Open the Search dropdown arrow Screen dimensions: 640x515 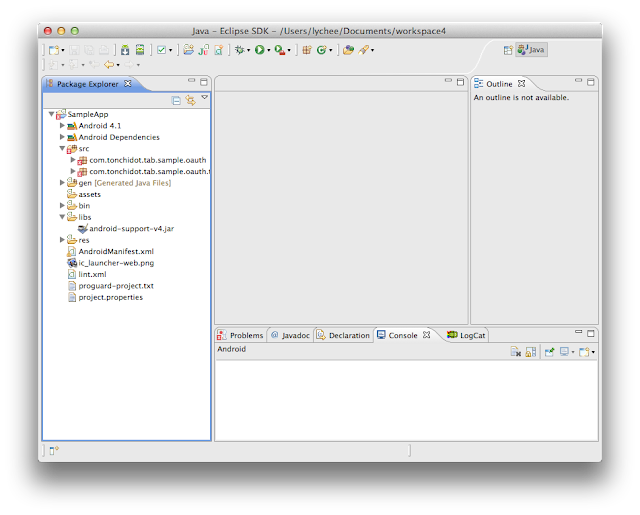tap(372, 51)
